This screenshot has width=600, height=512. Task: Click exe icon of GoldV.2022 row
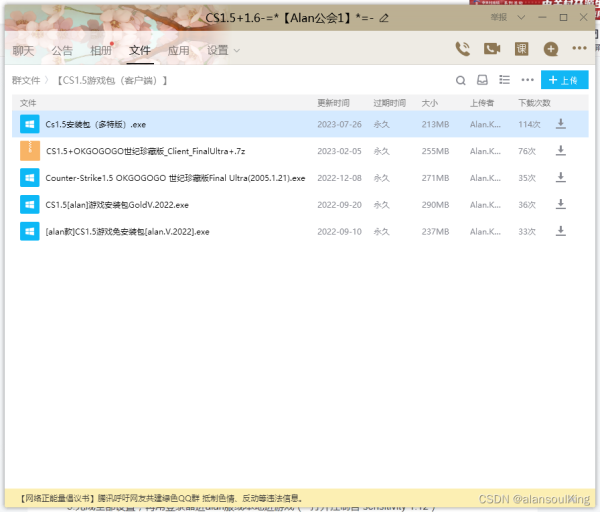(x=29, y=204)
